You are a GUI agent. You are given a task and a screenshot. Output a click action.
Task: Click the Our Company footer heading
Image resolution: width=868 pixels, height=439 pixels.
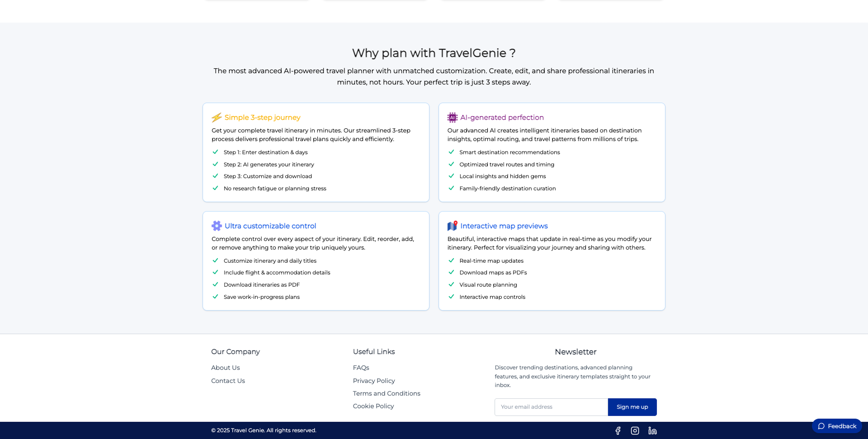236,352
